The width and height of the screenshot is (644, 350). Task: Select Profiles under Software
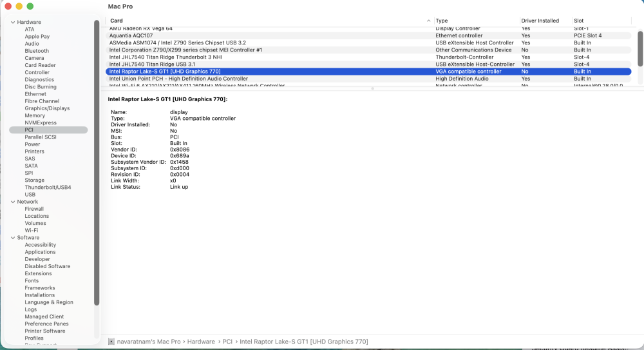34,338
